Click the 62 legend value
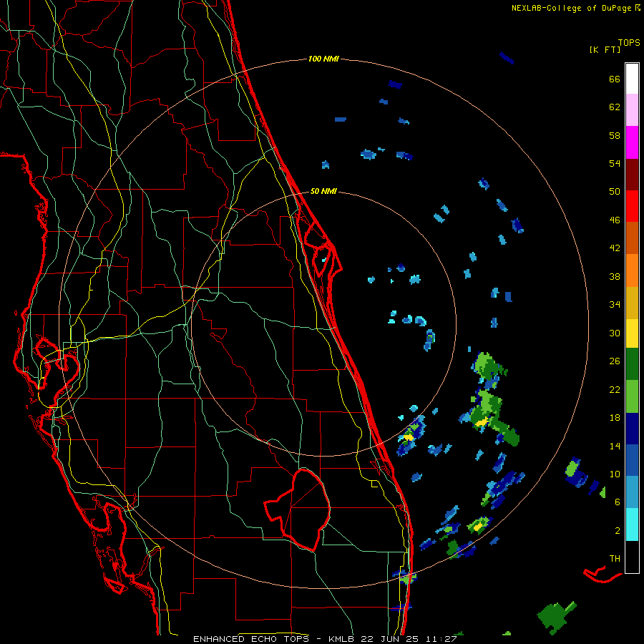This screenshot has height=644, width=644. [x=615, y=107]
